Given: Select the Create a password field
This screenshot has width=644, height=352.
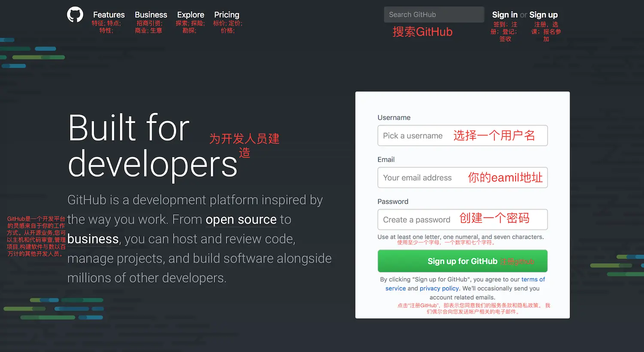Looking at the screenshot, I should [462, 220].
